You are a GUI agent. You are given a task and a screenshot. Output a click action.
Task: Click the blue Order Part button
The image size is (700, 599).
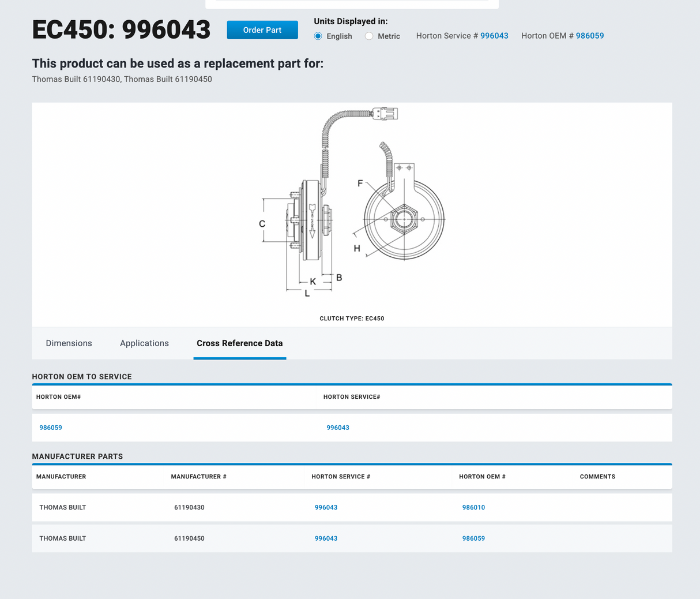coord(262,30)
